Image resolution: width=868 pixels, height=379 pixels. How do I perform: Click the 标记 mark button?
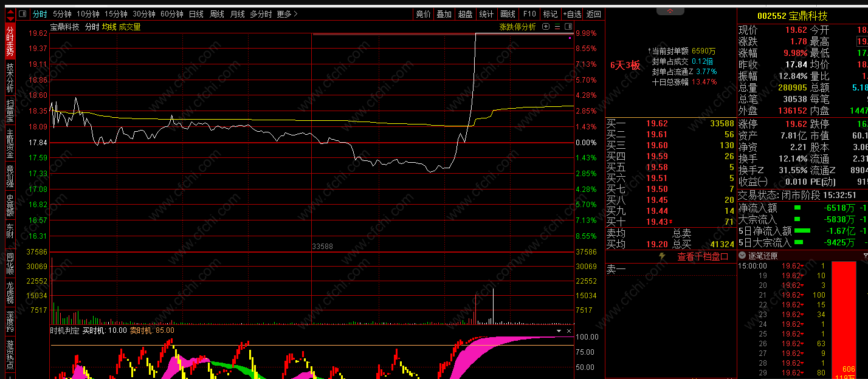550,14
